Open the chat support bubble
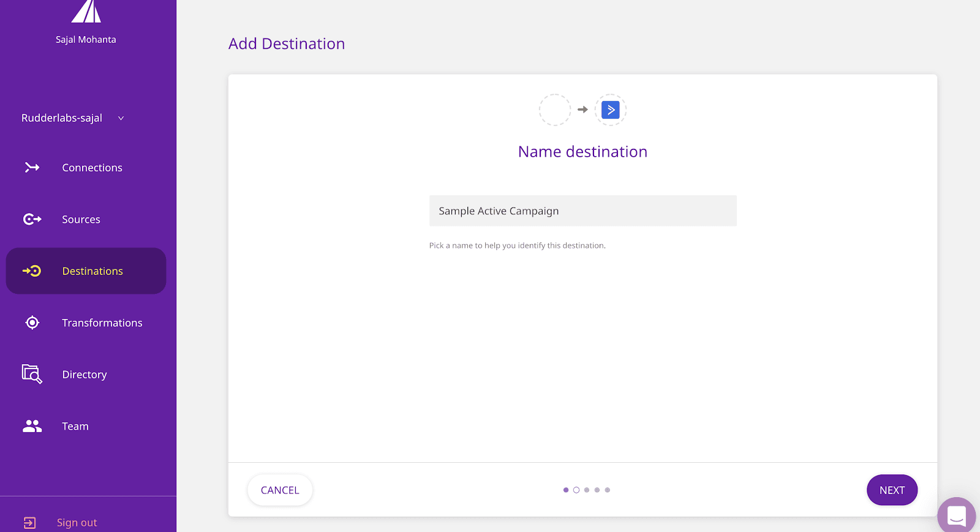Screen dimensions: 980x532 956,515
